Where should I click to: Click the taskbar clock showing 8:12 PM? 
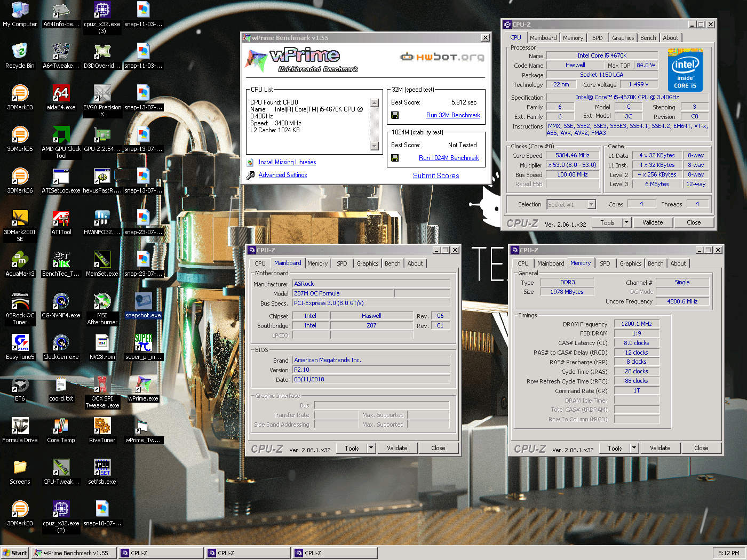tap(729, 553)
